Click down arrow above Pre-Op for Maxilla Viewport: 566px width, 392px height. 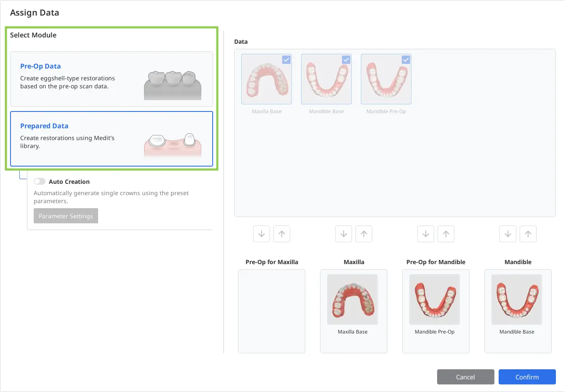(x=262, y=234)
